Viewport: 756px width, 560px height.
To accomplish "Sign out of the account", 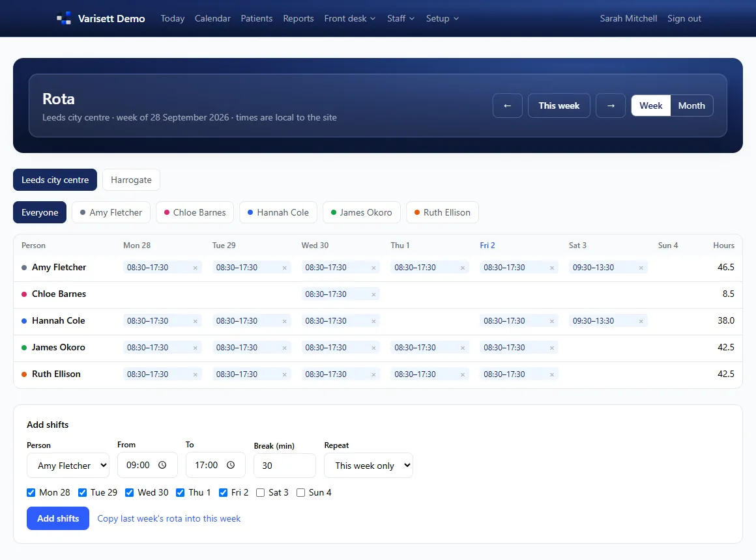I will pyautogui.click(x=684, y=18).
